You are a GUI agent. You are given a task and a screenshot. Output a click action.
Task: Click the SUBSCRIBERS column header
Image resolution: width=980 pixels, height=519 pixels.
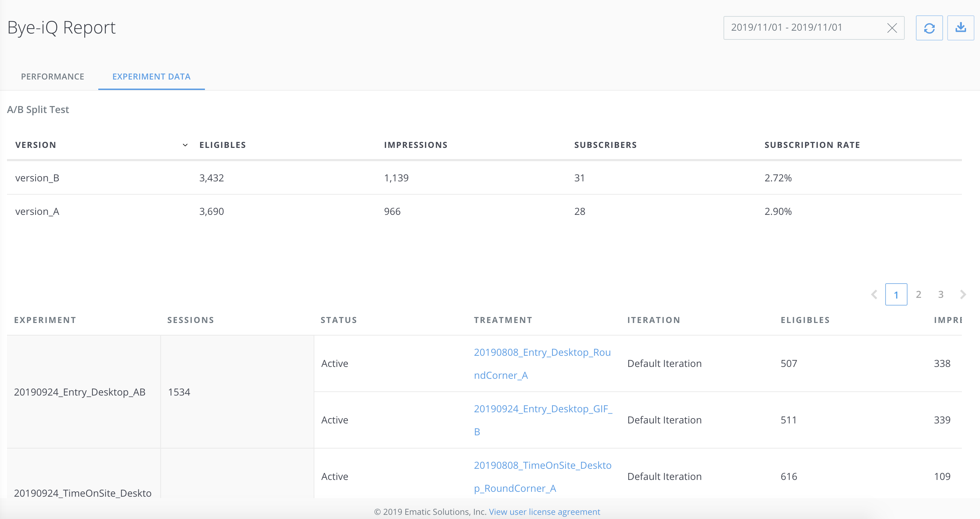click(x=605, y=145)
